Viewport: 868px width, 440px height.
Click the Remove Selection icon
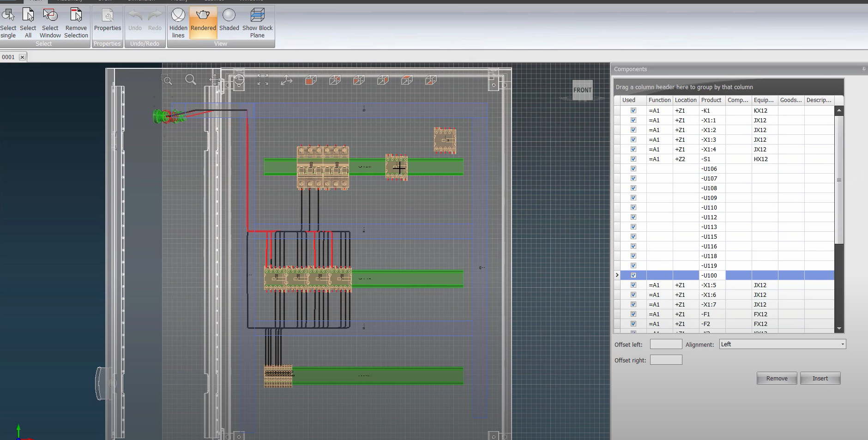pyautogui.click(x=76, y=23)
